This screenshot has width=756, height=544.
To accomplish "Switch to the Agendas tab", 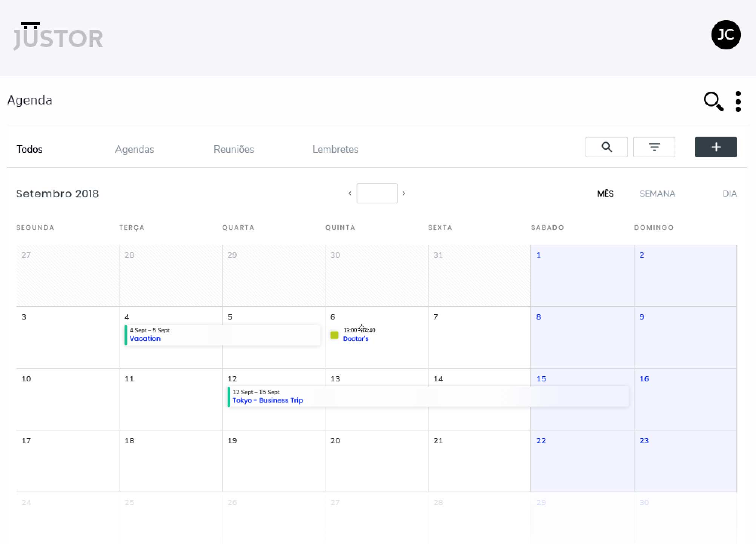I will [x=134, y=149].
